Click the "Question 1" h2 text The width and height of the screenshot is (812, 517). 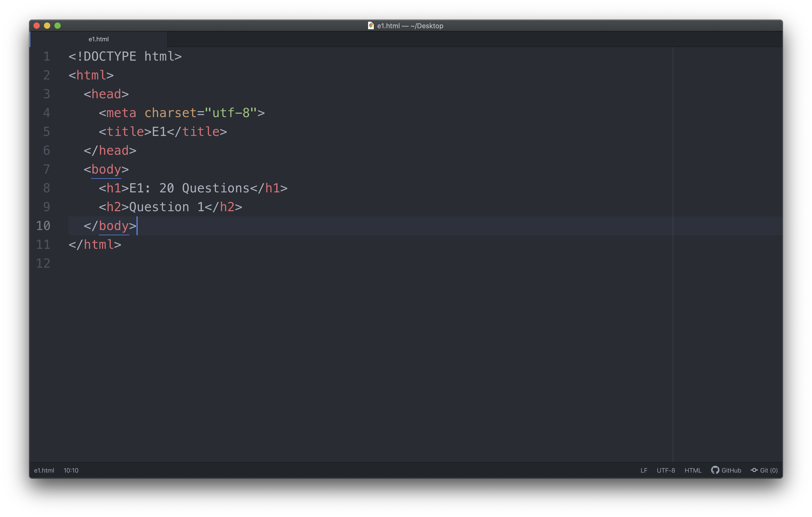[x=167, y=207]
